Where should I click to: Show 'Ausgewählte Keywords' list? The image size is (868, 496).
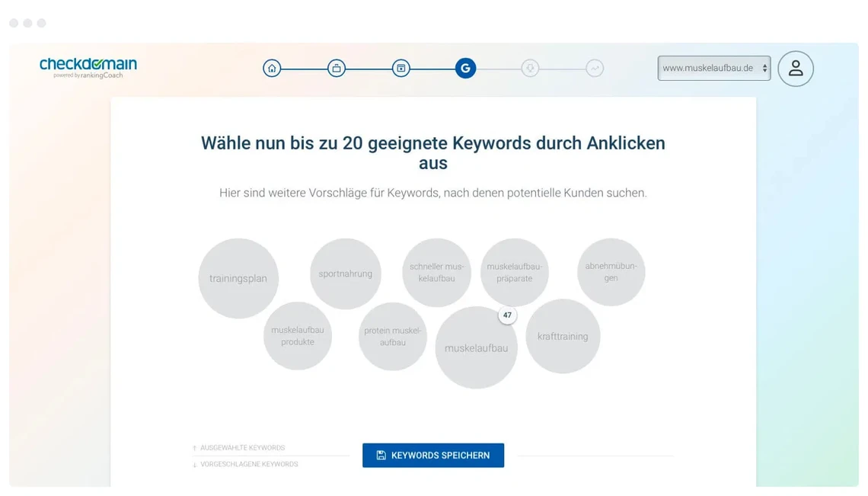(x=242, y=448)
